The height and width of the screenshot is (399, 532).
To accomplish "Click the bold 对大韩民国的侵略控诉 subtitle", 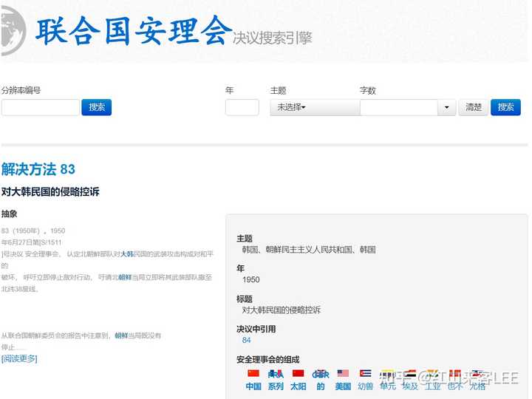I will pyautogui.click(x=50, y=191).
